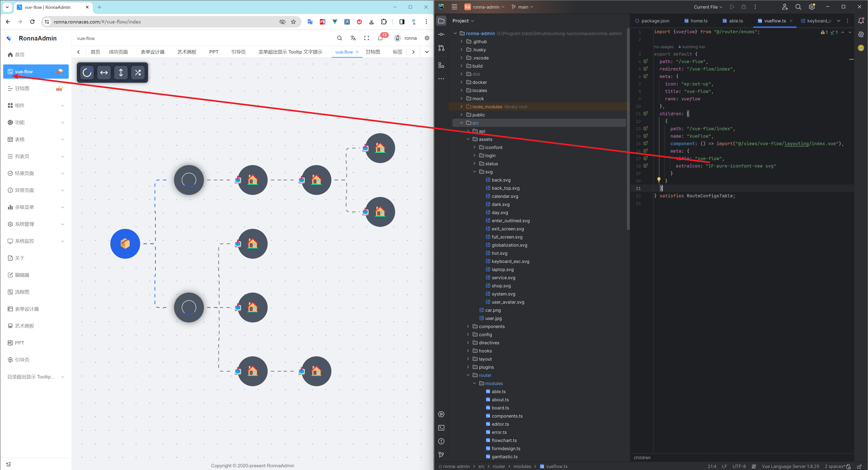Open the Project view dropdown in WebStorm
The height and width of the screenshot is (470, 868).
[x=463, y=21]
